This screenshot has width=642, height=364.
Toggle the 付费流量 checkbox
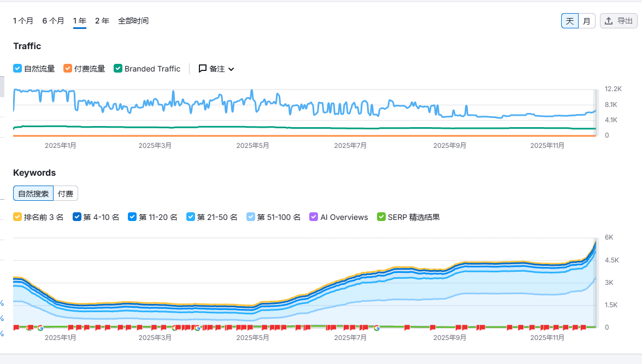[68, 69]
